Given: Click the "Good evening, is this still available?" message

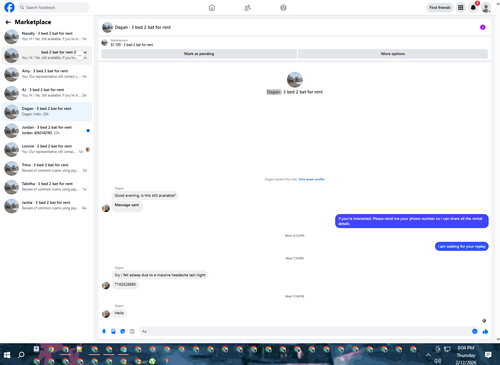Looking at the screenshot, I should coord(145,195).
